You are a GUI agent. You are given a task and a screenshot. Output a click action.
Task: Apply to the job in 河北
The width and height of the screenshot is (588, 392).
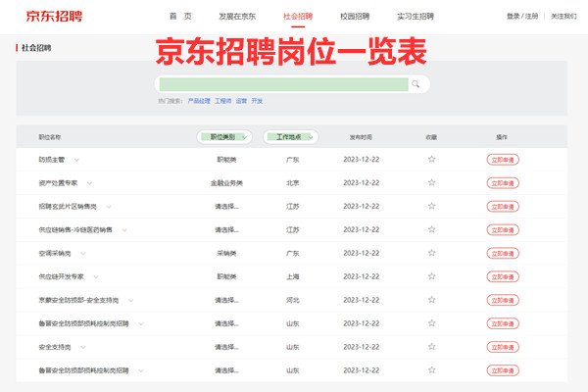[x=503, y=301]
